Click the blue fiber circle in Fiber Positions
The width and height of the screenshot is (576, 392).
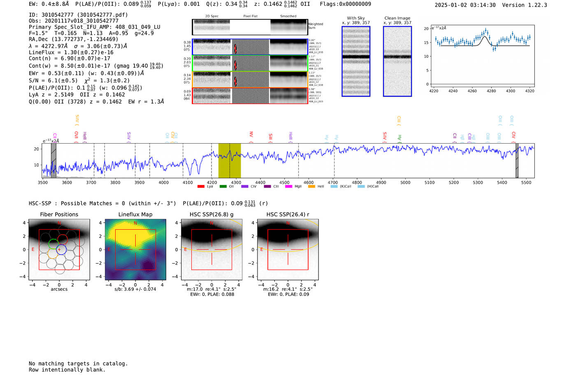point(61,249)
